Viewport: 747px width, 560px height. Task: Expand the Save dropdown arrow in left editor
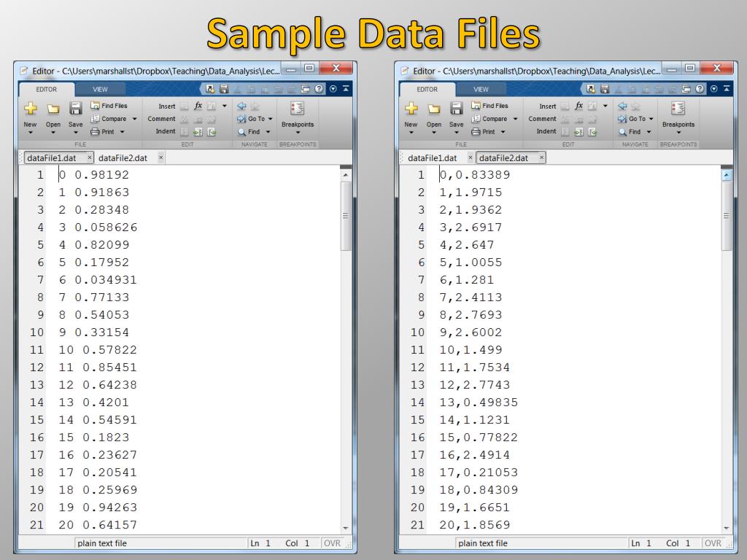(x=75, y=133)
